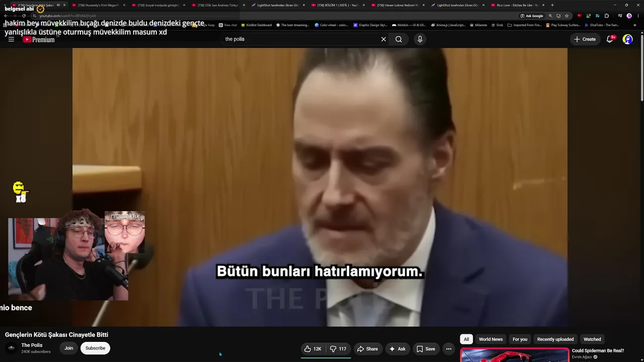Show more bookmarks with the chevron

click(635, 25)
